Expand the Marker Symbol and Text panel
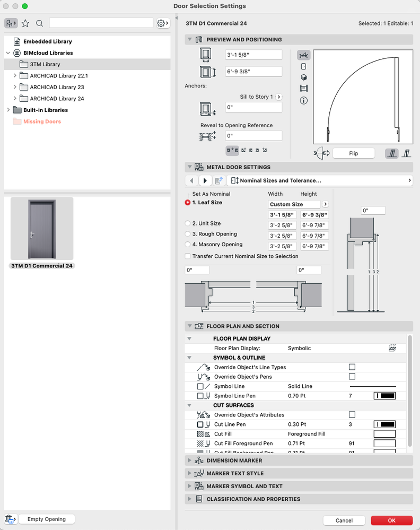The image size is (420, 530). (189, 486)
